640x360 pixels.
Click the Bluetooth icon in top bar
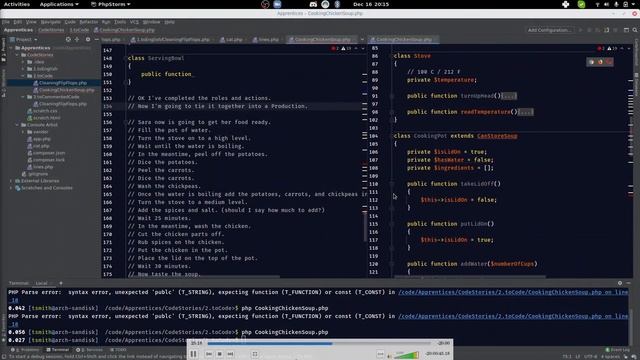pos(337,4)
